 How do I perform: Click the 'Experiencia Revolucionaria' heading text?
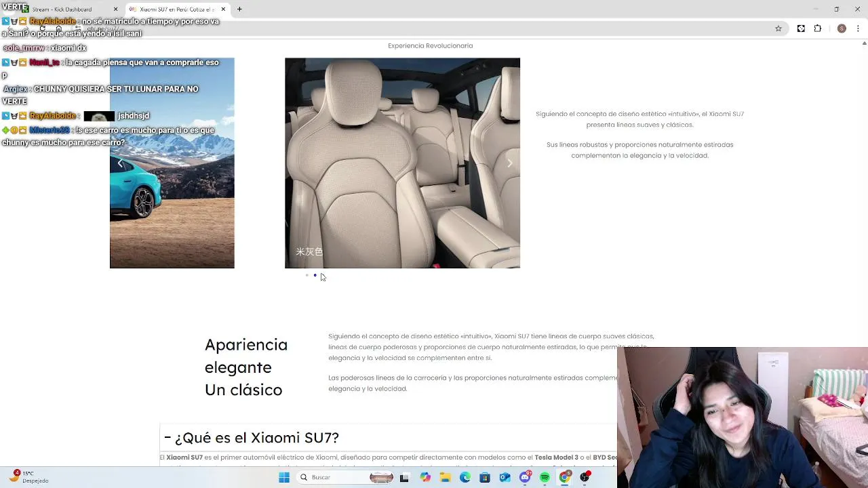tap(431, 45)
